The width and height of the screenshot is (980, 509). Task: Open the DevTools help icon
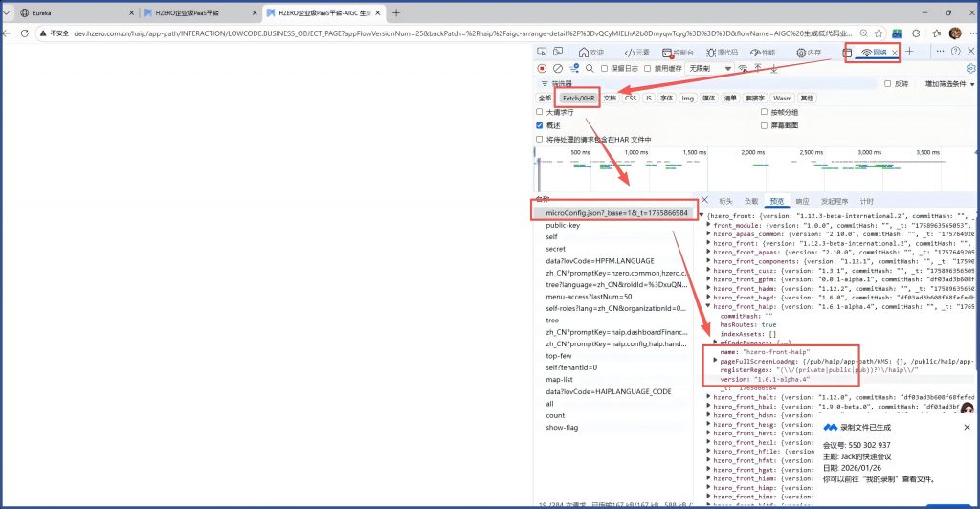tap(955, 52)
